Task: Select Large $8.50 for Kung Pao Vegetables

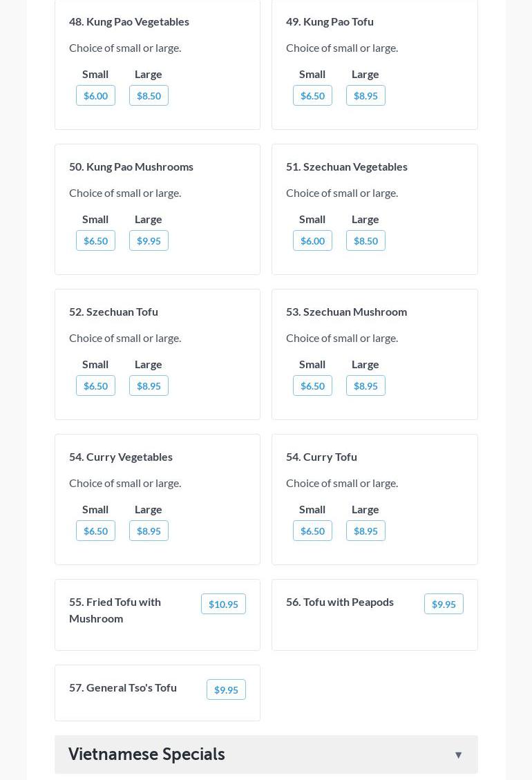Action: 149,95
